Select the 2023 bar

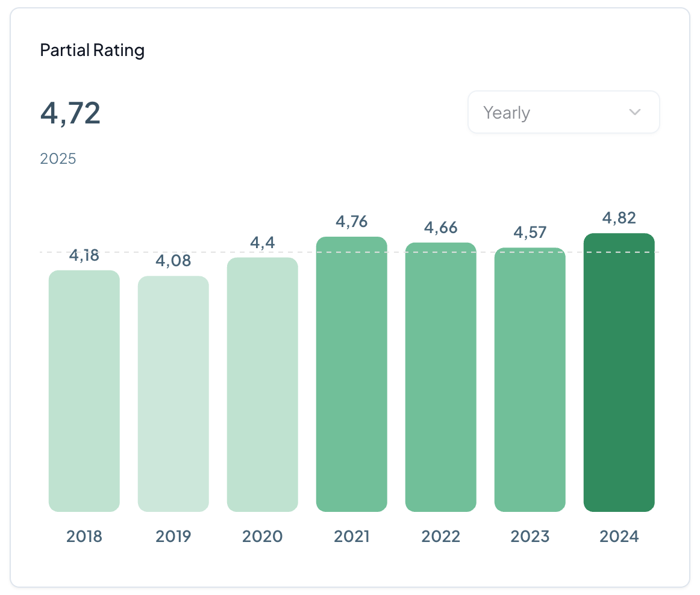530,380
